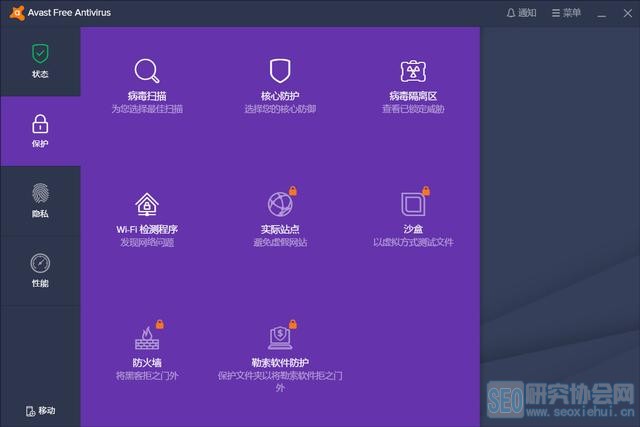The height and width of the screenshot is (427, 640).
Task: Click the Wi-Fi 检测程序 title label
Action: [147, 229]
